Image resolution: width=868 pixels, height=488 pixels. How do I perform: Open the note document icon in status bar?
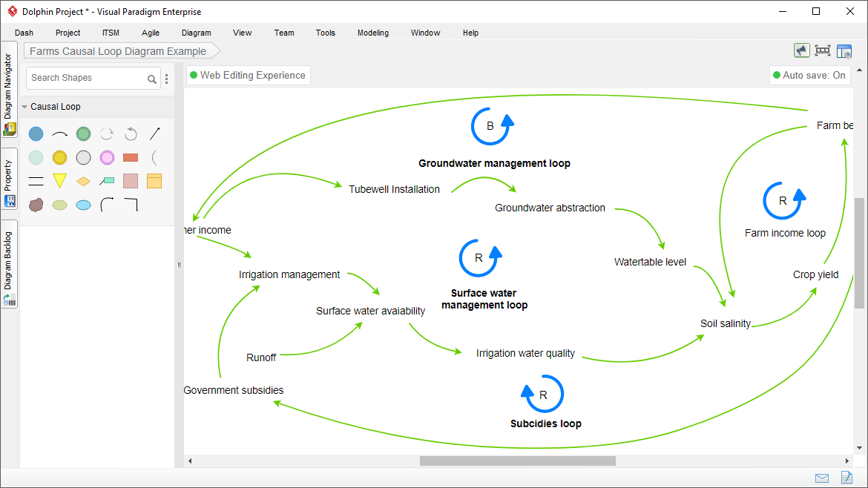846,477
